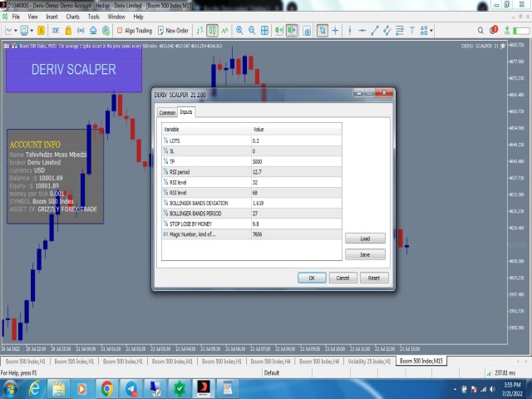Select the trendline tool
The width and height of the screenshot is (532, 399).
[375, 31]
